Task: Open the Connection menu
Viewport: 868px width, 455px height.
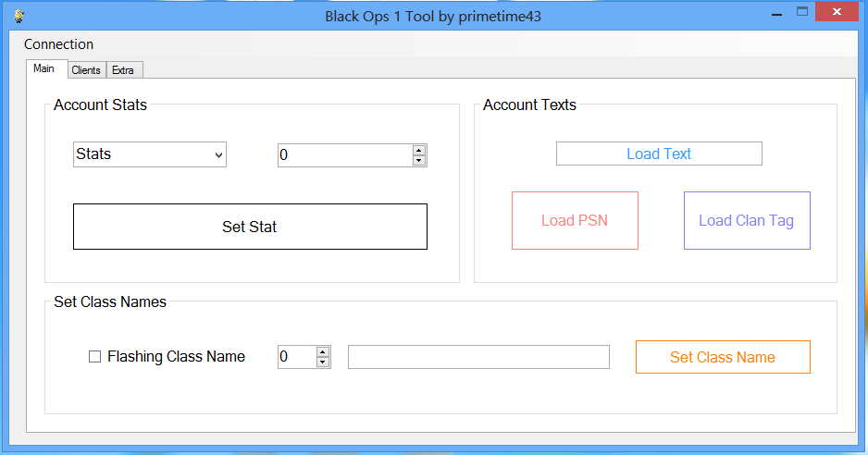Action: (58, 44)
